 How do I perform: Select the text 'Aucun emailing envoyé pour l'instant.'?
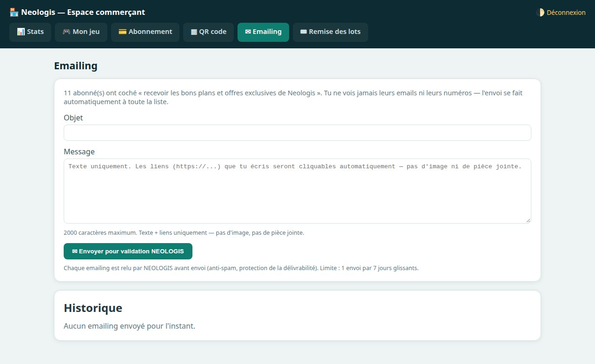point(129,326)
